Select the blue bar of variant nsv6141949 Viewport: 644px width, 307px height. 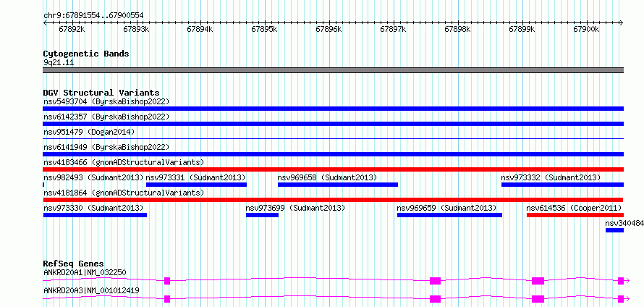333,154
